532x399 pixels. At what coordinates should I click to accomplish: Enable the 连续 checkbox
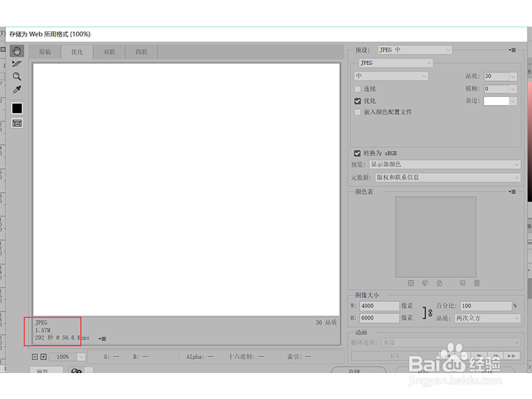point(358,89)
